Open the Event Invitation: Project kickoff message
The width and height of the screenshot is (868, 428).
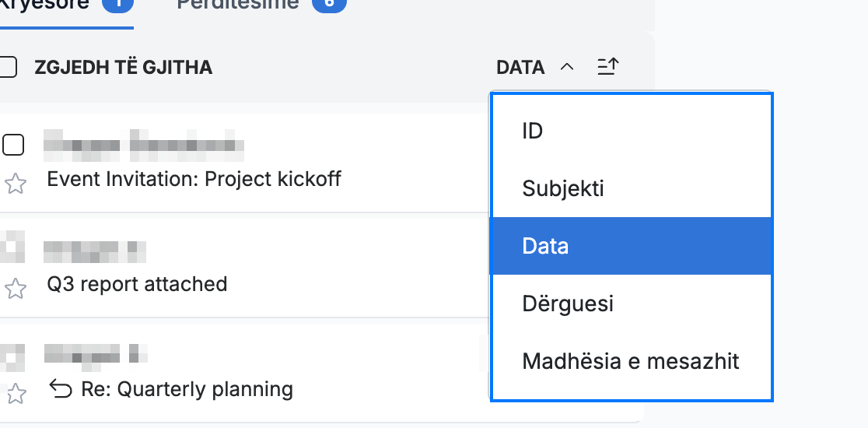tap(194, 179)
